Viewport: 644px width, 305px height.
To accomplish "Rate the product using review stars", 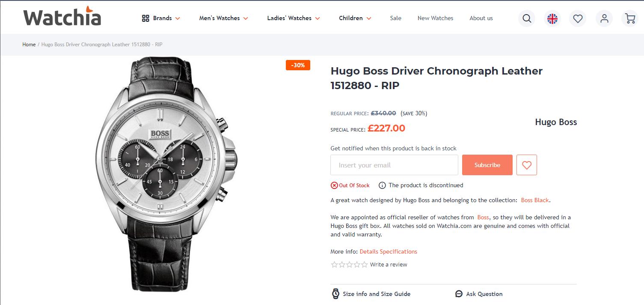I will pos(349,264).
